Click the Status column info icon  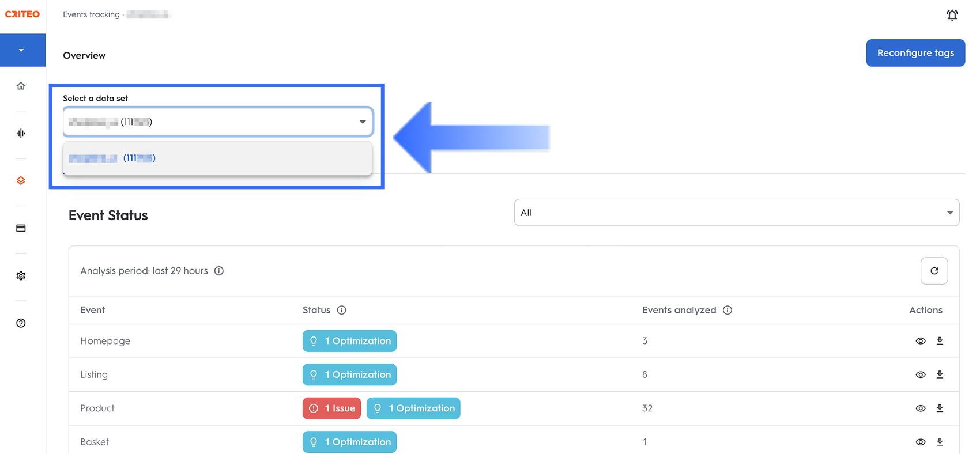tap(342, 310)
